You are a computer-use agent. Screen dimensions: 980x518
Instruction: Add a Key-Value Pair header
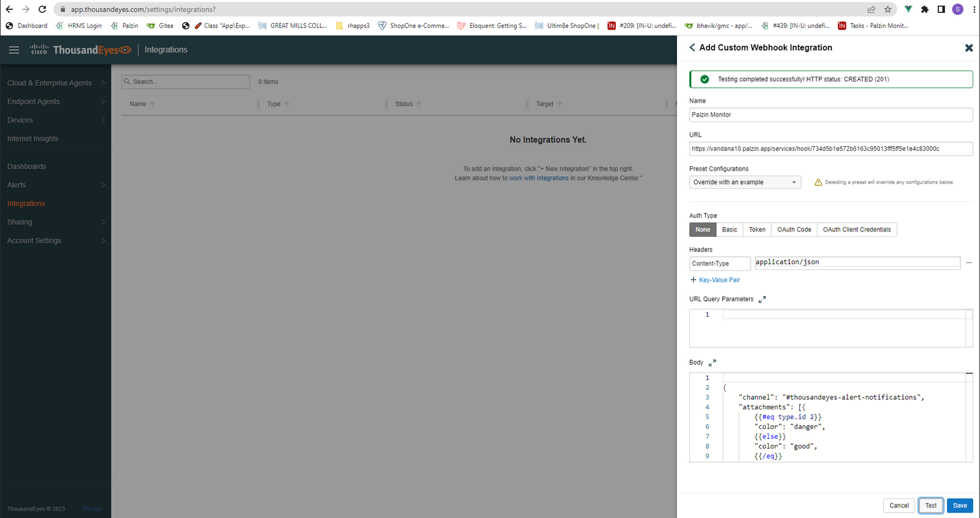(715, 280)
